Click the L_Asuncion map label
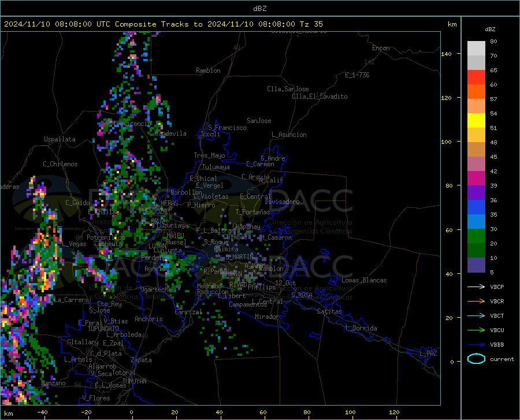520x420 pixels. click(289, 135)
